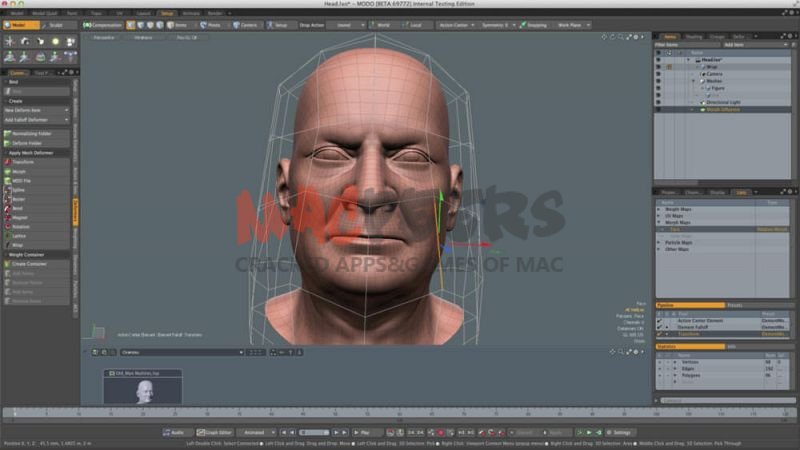Screen dimensions: 800x450
Task: Click the Create Container button
Action: pos(28,264)
